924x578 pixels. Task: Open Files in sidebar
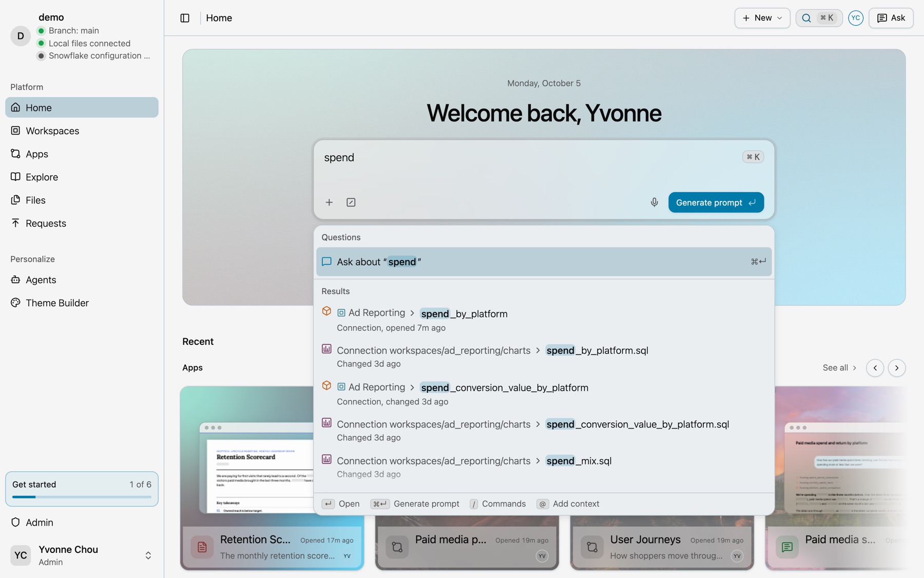click(82, 200)
